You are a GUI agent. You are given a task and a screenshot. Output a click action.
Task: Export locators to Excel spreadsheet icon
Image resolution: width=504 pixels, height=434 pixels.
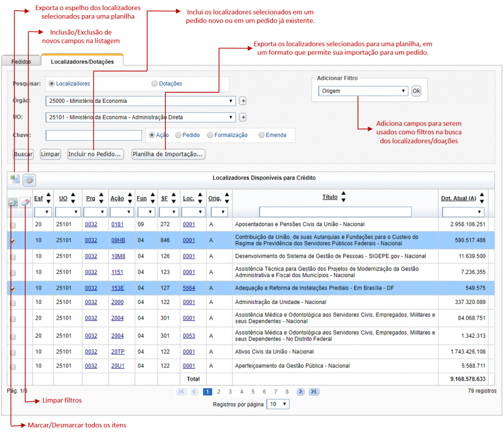pos(15,179)
